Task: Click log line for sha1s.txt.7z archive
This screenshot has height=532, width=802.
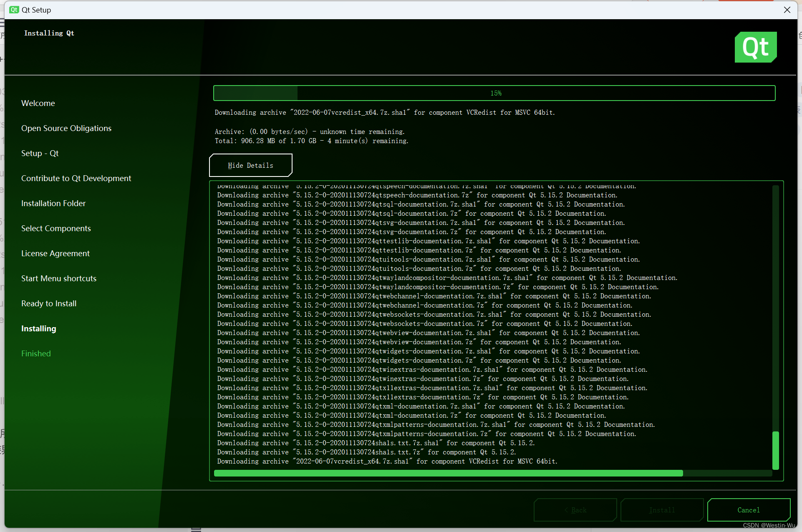Action: (366, 452)
